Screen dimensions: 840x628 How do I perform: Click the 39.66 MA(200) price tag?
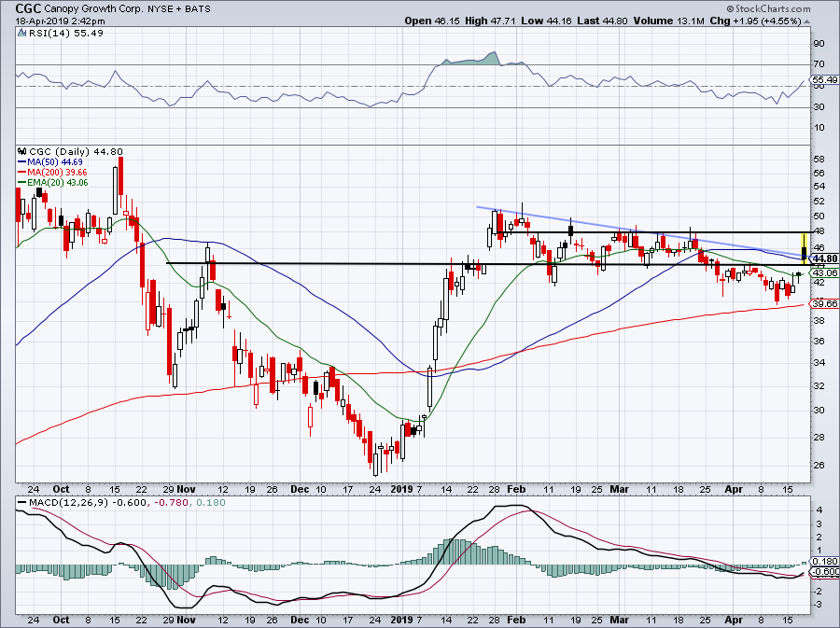click(x=825, y=303)
